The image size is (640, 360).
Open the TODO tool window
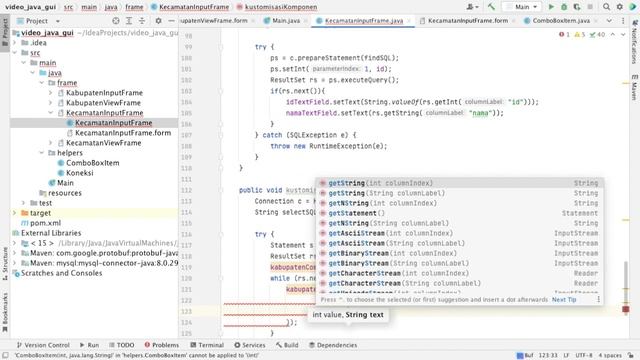(x=121, y=345)
